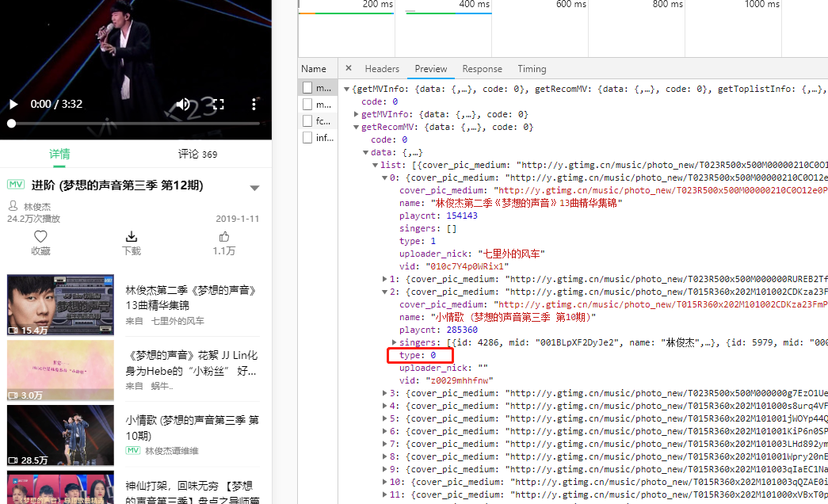
Task: Click the 400 ms timeline marker
Action: (474, 4)
